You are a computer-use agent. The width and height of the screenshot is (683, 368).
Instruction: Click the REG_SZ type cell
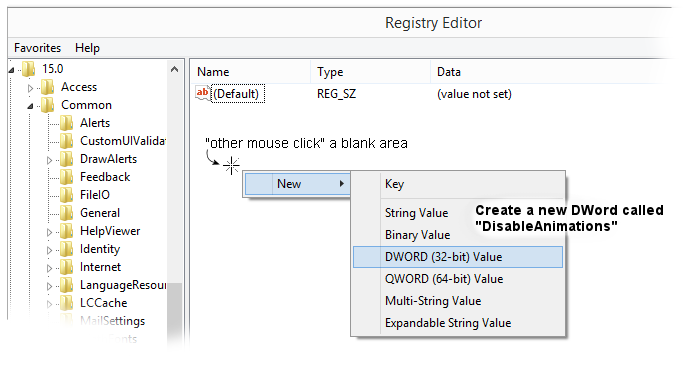[x=337, y=94]
